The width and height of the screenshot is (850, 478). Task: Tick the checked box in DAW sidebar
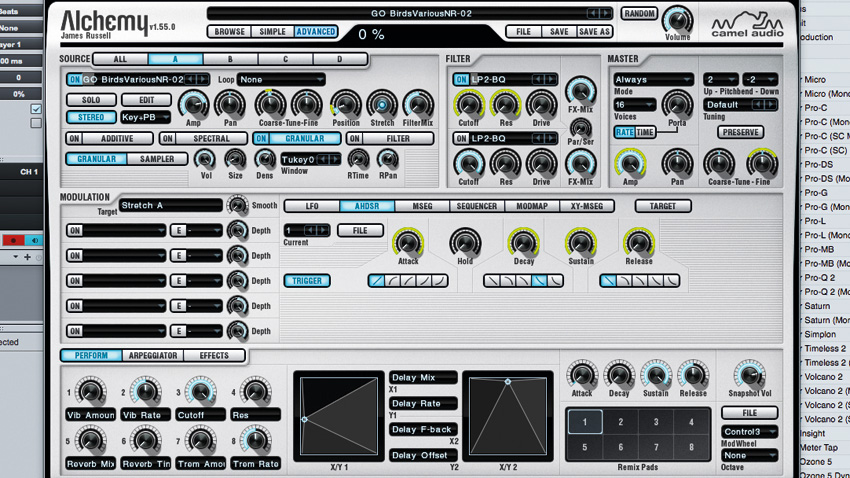click(x=36, y=109)
